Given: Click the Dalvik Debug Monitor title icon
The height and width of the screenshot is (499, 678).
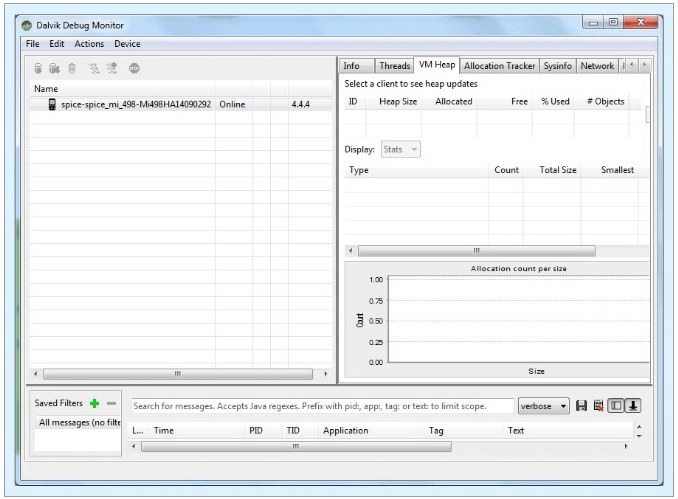Looking at the screenshot, I should pos(27,26).
